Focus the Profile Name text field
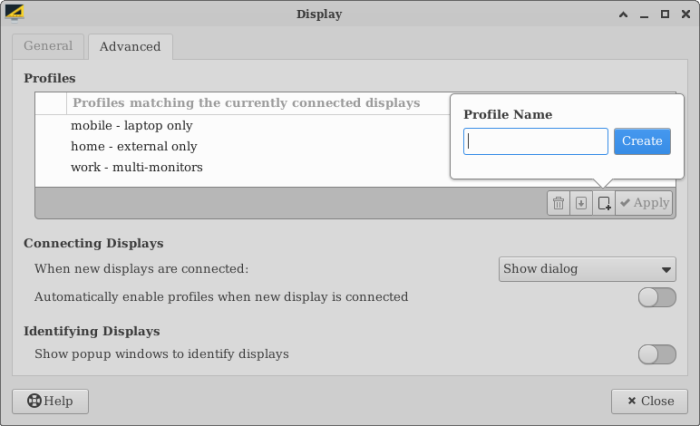The width and height of the screenshot is (700, 426). coord(535,141)
